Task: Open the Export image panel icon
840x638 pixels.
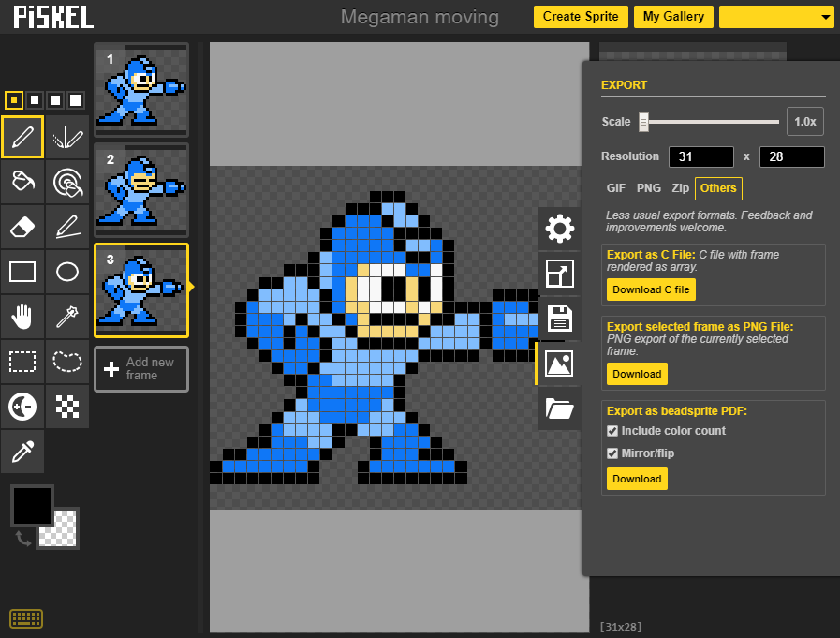Action: pyautogui.click(x=559, y=364)
